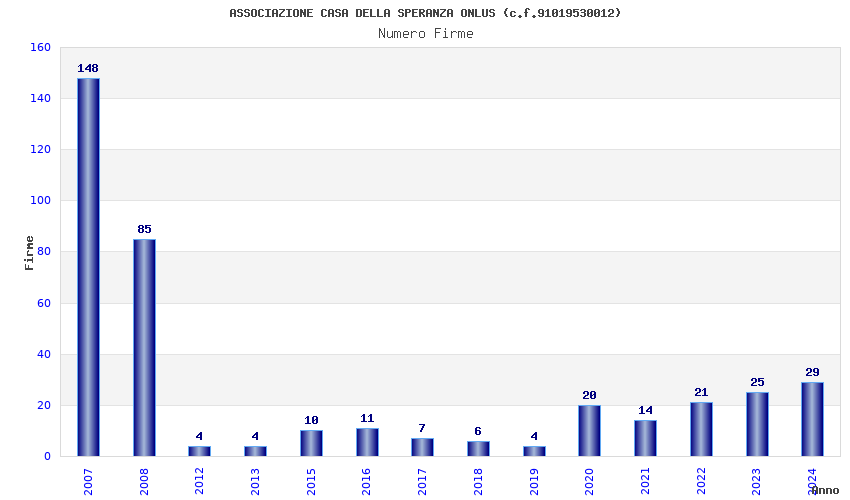Select the 2015 bar showing 10
850x500 pixels.
311,444
